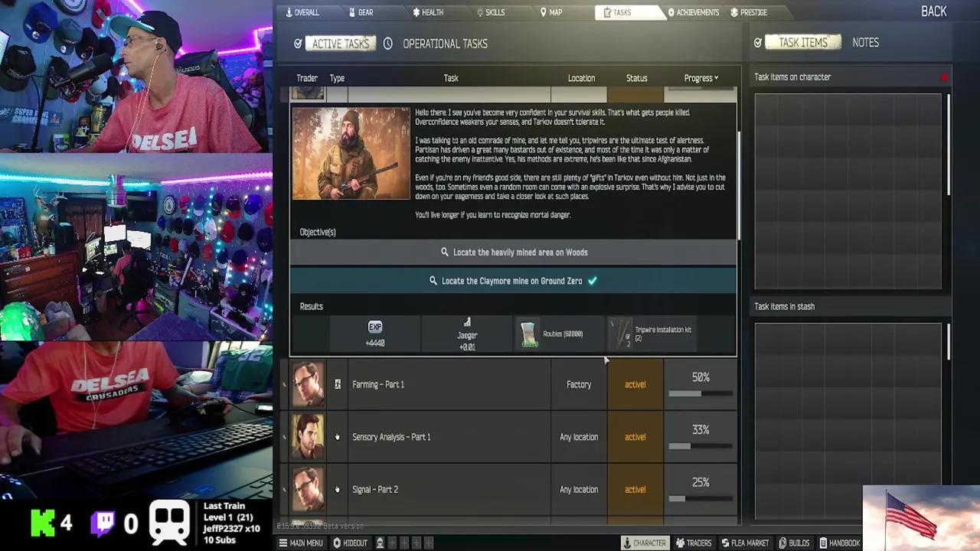Image resolution: width=980 pixels, height=551 pixels.
Task: Open the Farming - Part 1 task row
Action: [513, 384]
